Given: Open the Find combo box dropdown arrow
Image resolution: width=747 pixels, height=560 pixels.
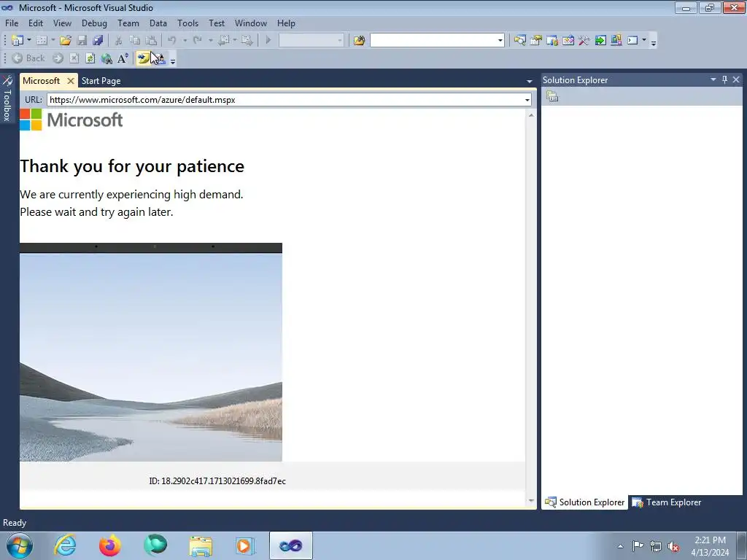Looking at the screenshot, I should 500,41.
